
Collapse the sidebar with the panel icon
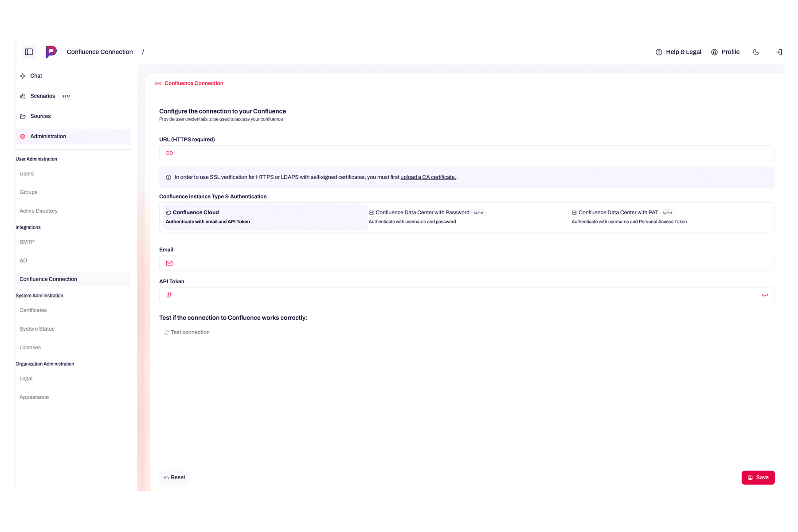(x=29, y=52)
